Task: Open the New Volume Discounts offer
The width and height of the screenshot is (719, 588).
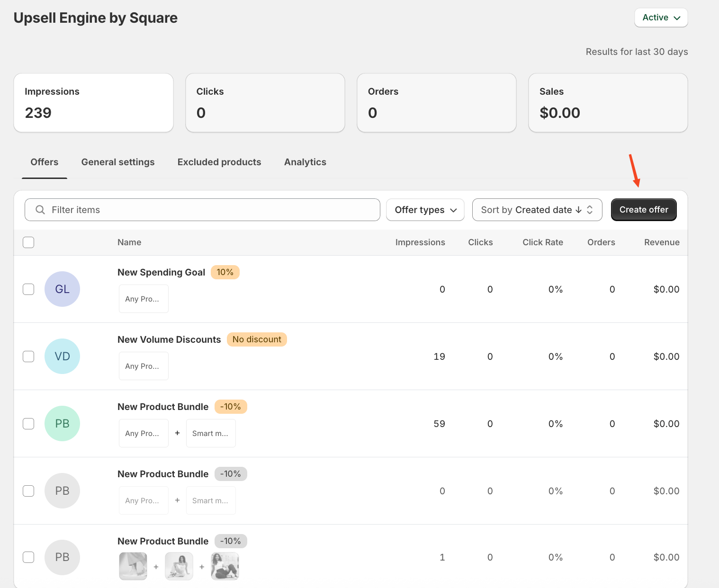Action: 169,339
